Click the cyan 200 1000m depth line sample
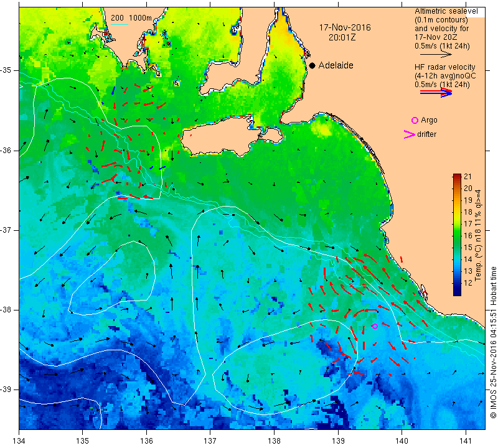Image resolution: width=498 pixels, height=448 pixels. tap(120, 24)
